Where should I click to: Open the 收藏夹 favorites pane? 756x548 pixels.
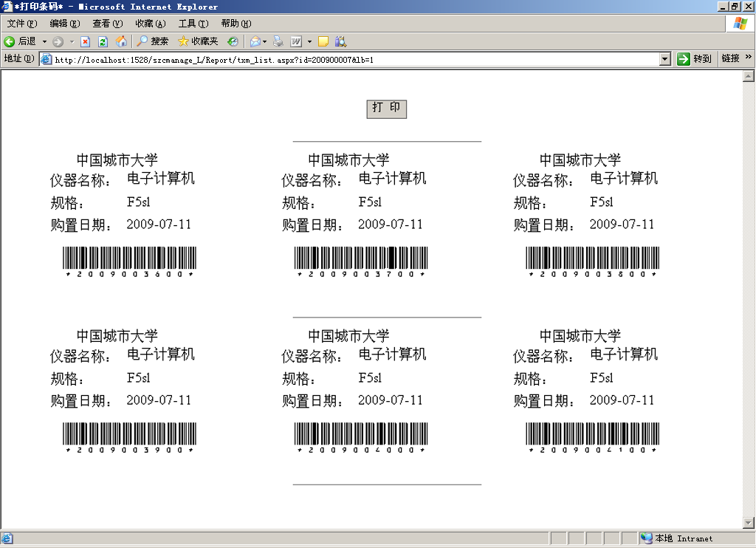[x=198, y=41]
